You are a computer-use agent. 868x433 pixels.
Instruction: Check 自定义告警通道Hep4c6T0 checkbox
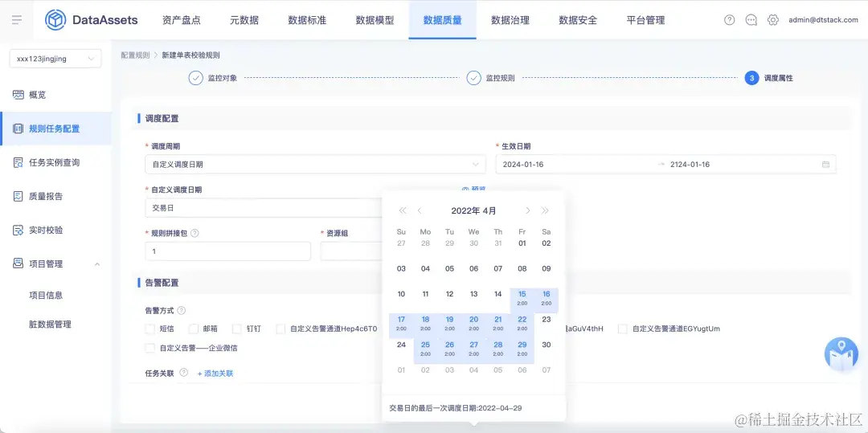click(280, 329)
